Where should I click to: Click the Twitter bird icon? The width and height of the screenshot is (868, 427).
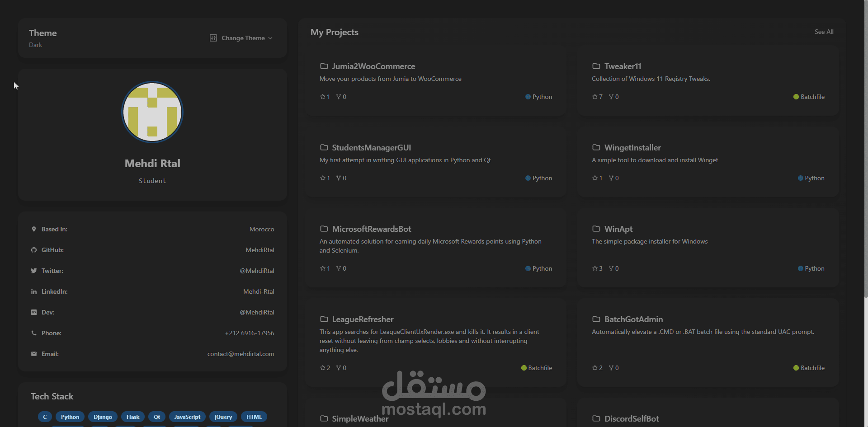click(34, 271)
